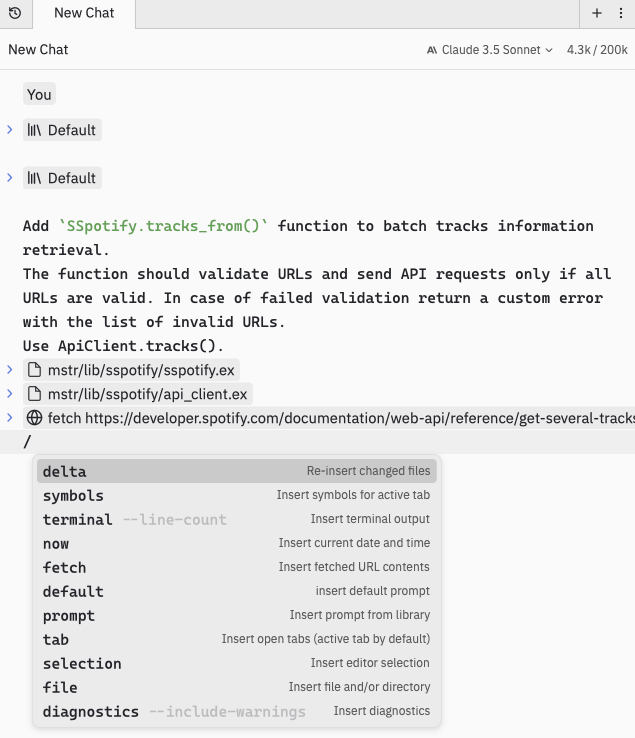Click the file icon for sspotify.ex
The height and width of the screenshot is (738, 635).
(34, 370)
